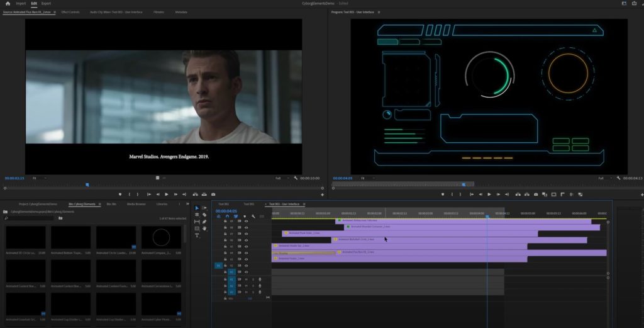
Task: Play the Source monitor clip
Action: click(166, 195)
